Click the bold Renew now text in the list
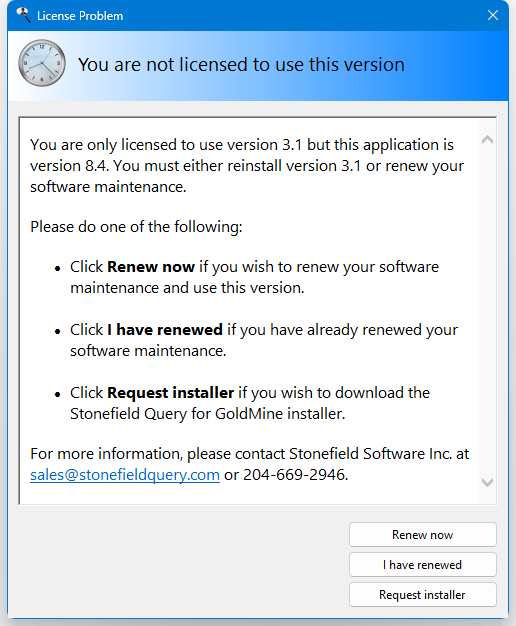Image resolution: width=516 pixels, height=626 pixels. pos(151,267)
